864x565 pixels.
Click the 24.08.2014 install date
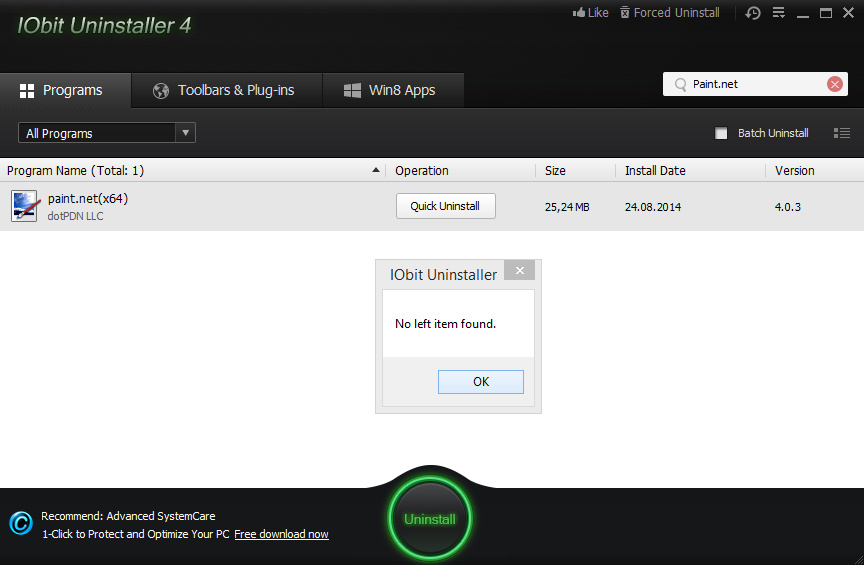coord(653,207)
